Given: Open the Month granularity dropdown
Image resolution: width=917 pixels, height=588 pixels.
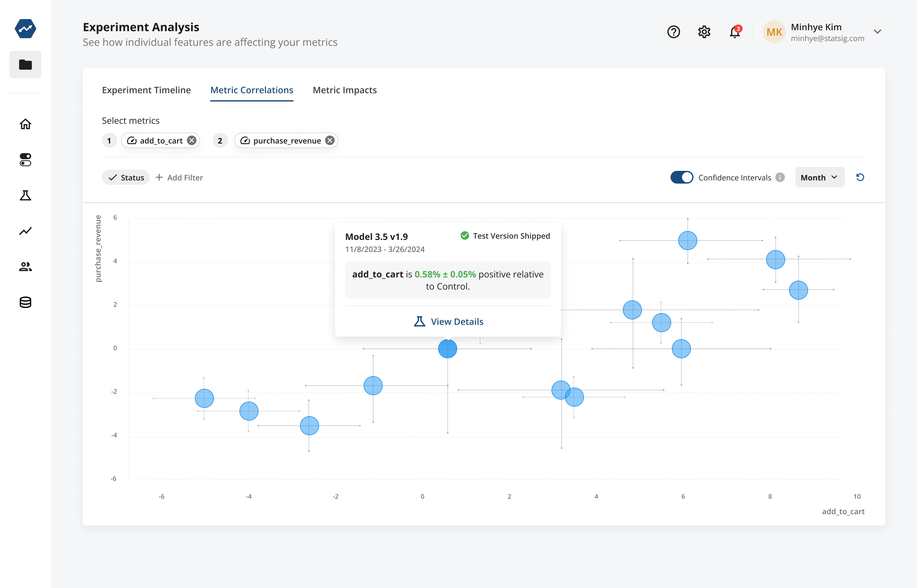Looking at the screenshot, I should [820, 177].
